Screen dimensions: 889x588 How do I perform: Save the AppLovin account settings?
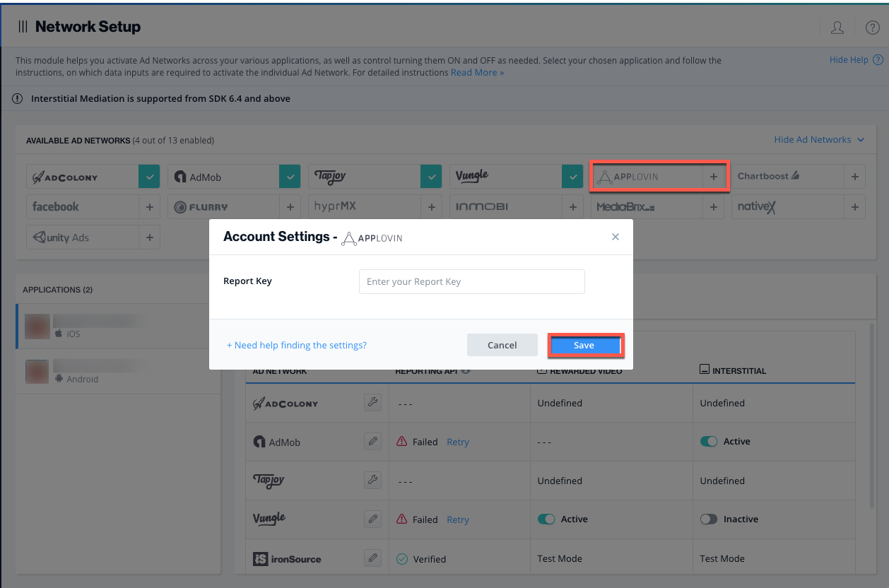(585, 345)
